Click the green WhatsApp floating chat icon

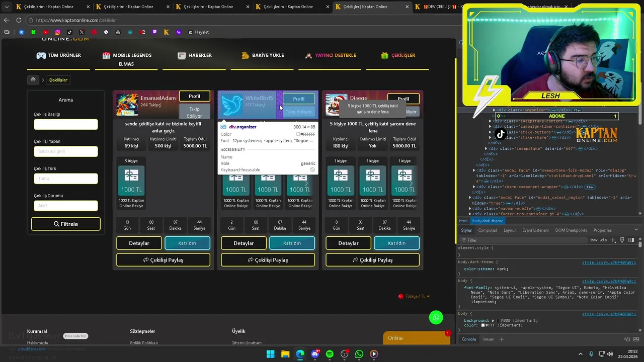(436, 317)
